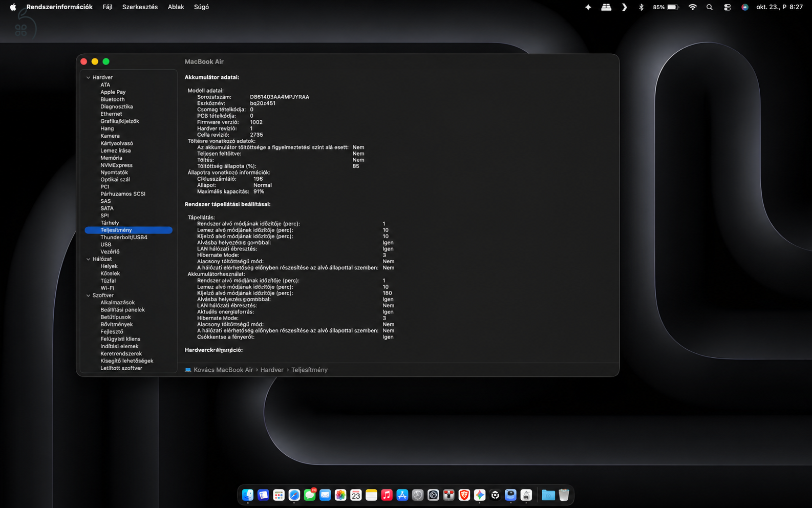Select Bluetooth in the sidebar
The width and height of the screenshot is (812, 508).
click(113, 99)
